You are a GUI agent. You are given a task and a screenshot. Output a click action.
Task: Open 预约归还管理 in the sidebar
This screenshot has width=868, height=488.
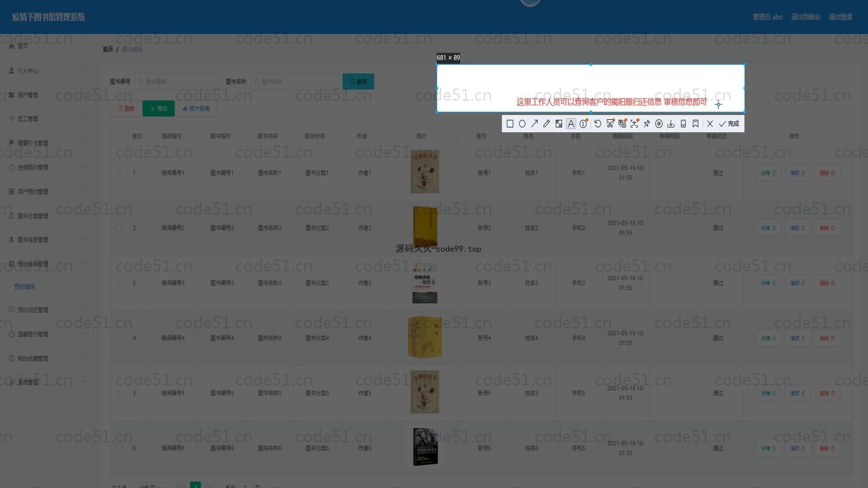click(x=47, y=310)
